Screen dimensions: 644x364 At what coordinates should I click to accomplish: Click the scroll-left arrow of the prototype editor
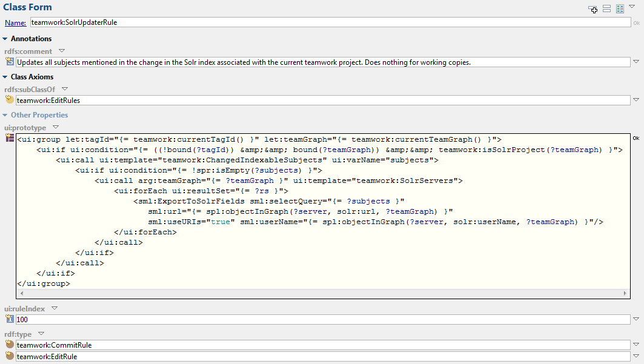pos(22,293)
